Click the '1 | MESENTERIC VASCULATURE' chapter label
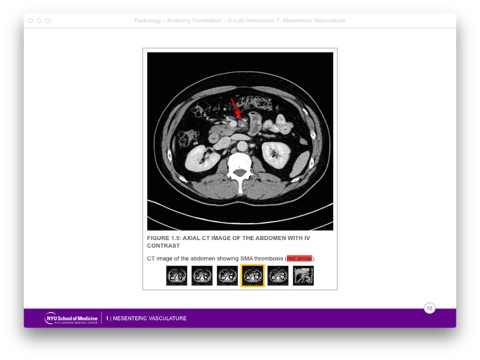Image resolution: width=480 pixels, height=360 pixels. (x=146, y=318)
